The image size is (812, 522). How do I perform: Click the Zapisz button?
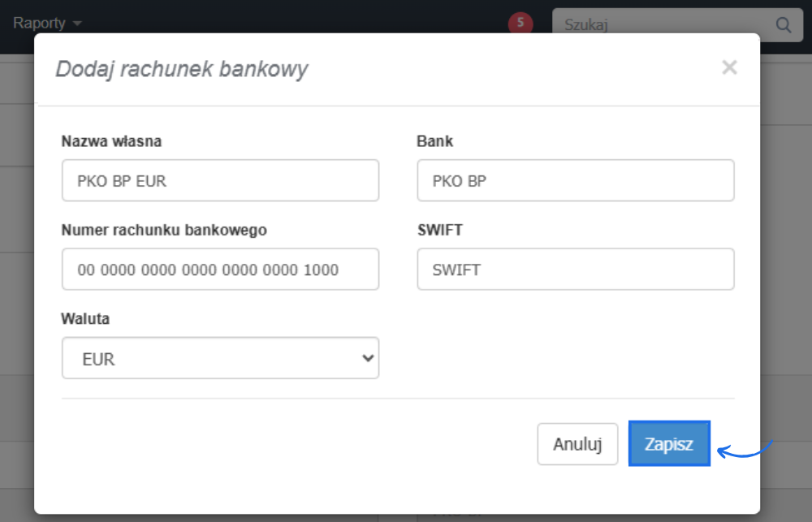point(669,444)
